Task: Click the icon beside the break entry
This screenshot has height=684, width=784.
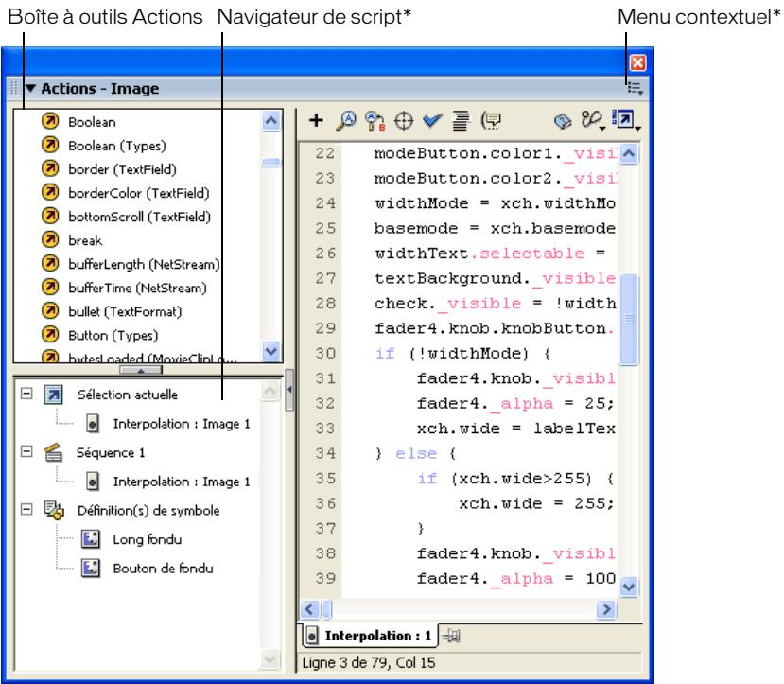Action: [50, 239]
